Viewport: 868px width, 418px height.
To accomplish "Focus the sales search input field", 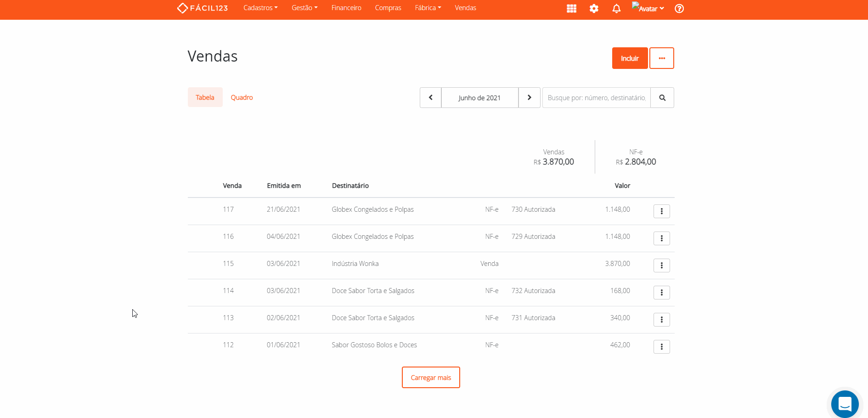I will coord(596,97).
